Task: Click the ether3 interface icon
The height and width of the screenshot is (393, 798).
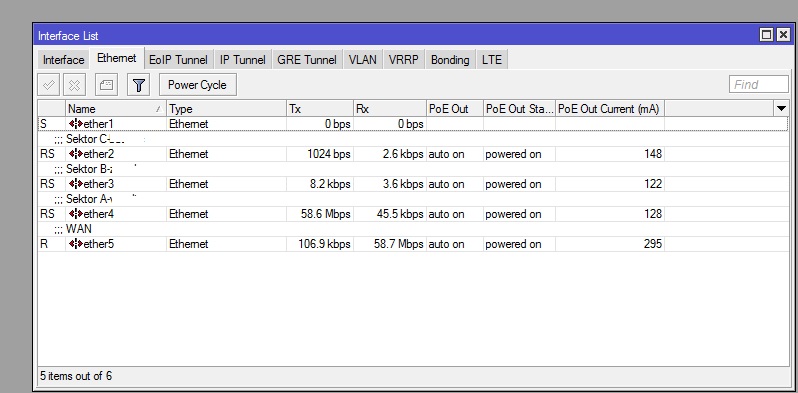Action: click(76, 184)
